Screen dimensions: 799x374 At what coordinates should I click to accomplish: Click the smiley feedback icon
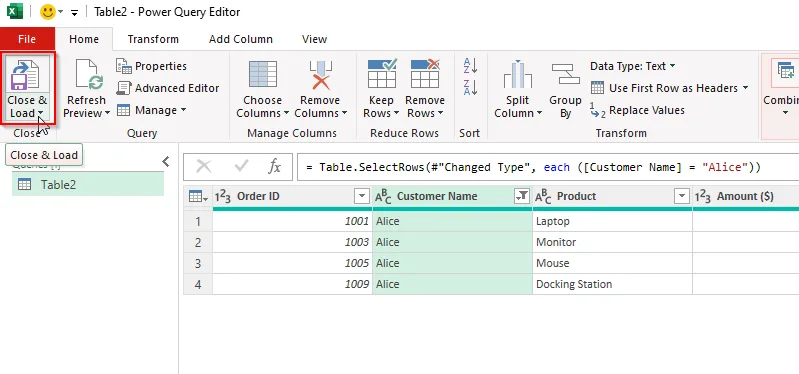coord(47,12)
